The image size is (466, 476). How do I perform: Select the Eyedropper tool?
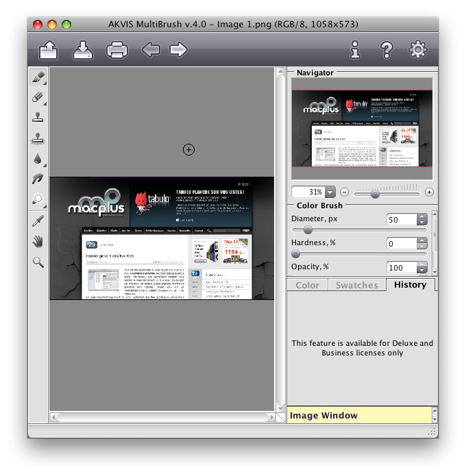point(38,221)
